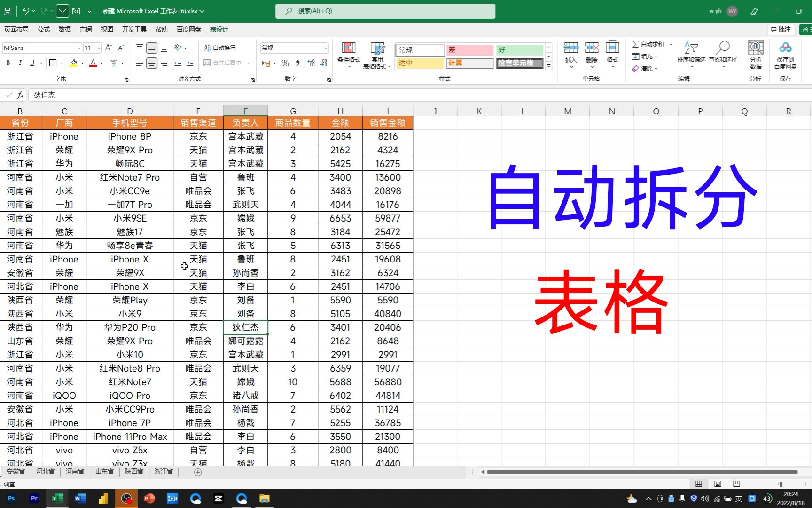812x508 pixels.
Task: Click the filter funnel quick-access icon
Action: click(x=62, y=11)
